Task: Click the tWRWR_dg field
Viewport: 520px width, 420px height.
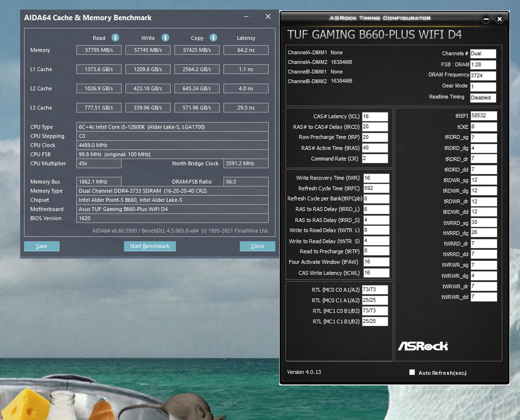Action: click(484, 275)
